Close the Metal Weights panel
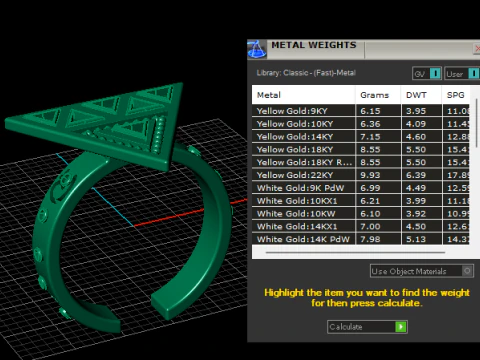This screenshot has width=480, height=360. click(477, 49)
